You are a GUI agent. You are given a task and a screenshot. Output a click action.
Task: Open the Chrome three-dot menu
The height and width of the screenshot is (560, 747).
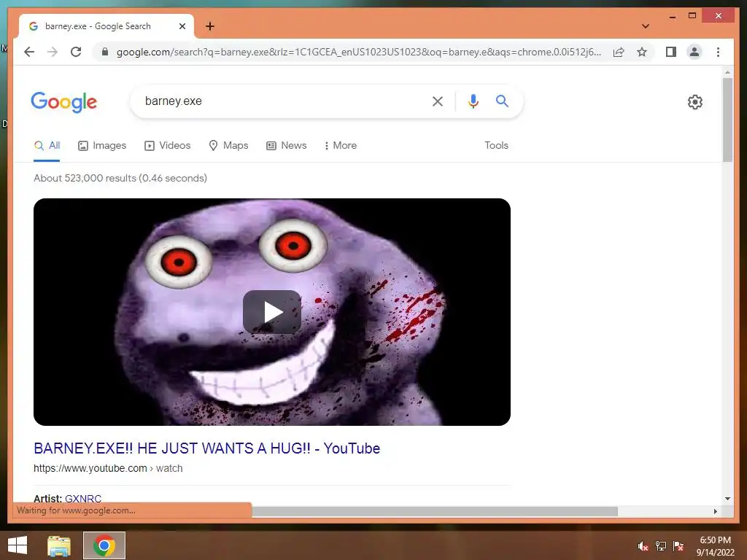[718, 52]
